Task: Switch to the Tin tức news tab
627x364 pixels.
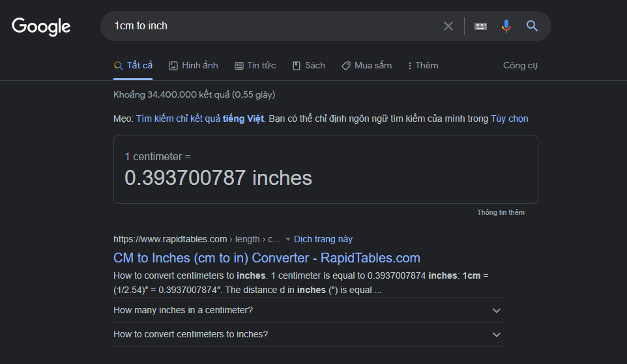Action: 255,65
